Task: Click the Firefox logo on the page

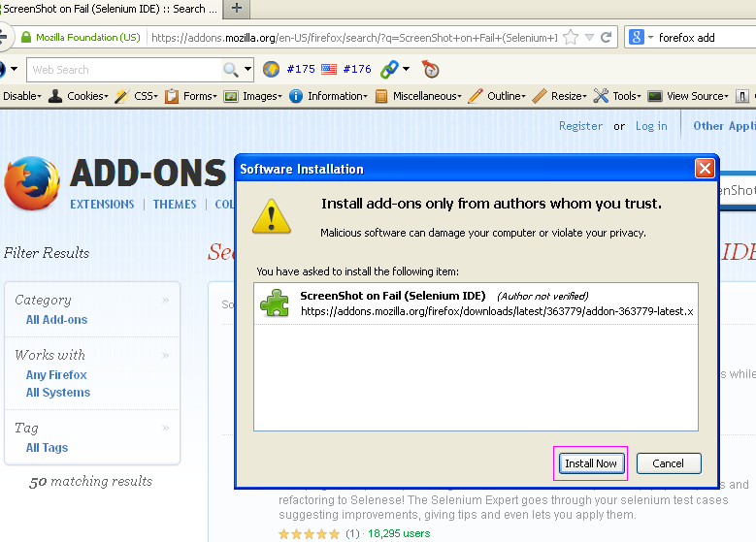Action: click(x=32, y=183)
